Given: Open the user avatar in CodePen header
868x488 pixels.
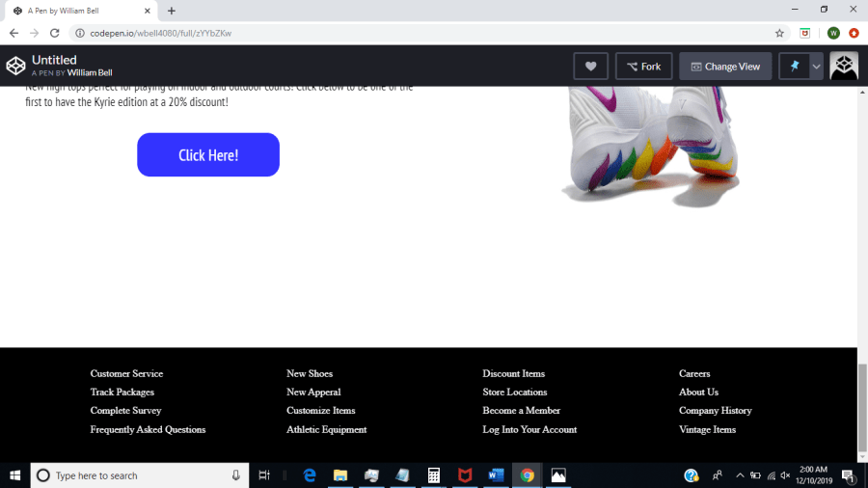Looking at the screenshot, I should tap(844, 67).
